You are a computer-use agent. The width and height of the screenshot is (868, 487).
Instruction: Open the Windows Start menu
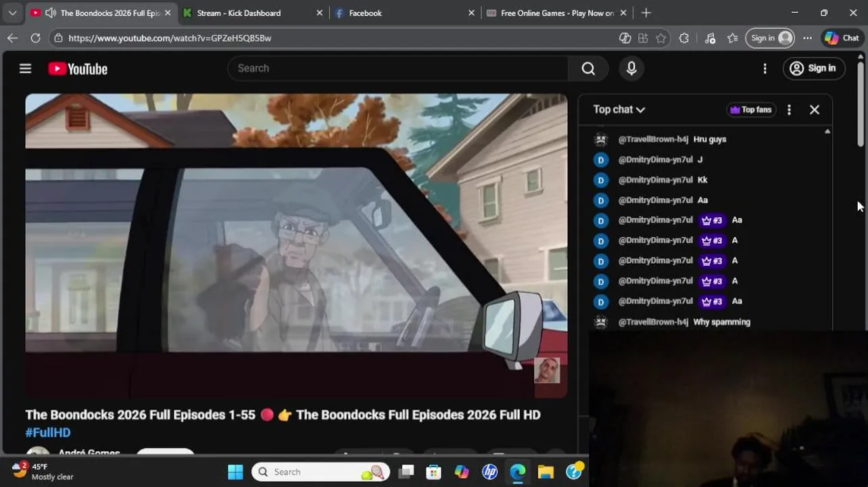(x=235, y=472)
